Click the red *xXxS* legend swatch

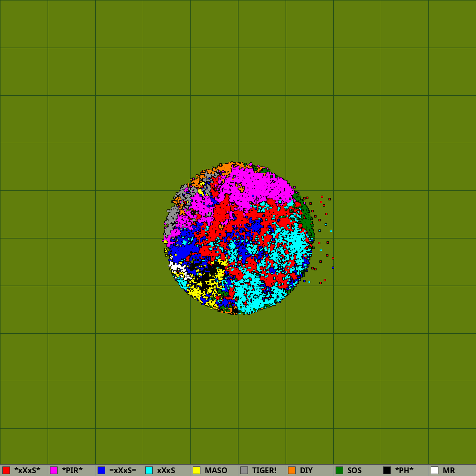click(x=6, y=470)
